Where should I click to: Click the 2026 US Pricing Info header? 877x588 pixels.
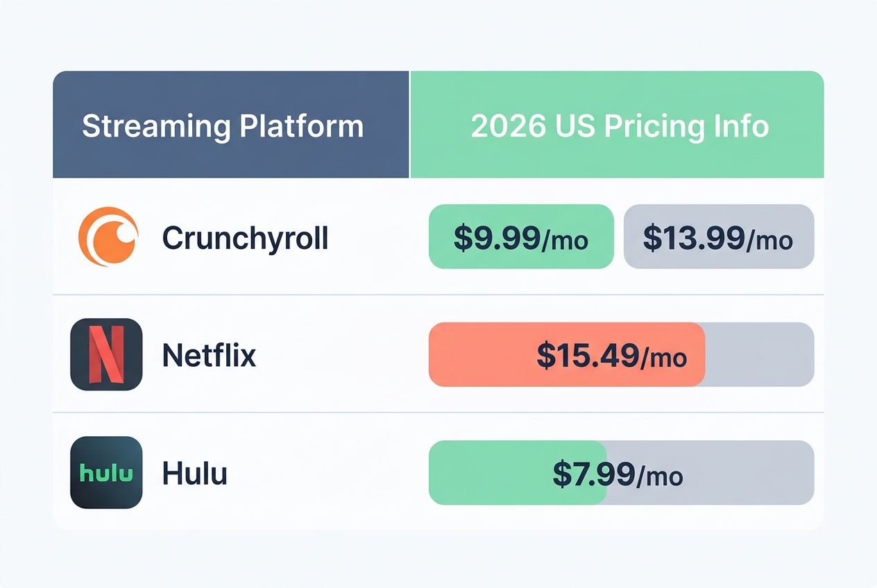coord(619,126)
